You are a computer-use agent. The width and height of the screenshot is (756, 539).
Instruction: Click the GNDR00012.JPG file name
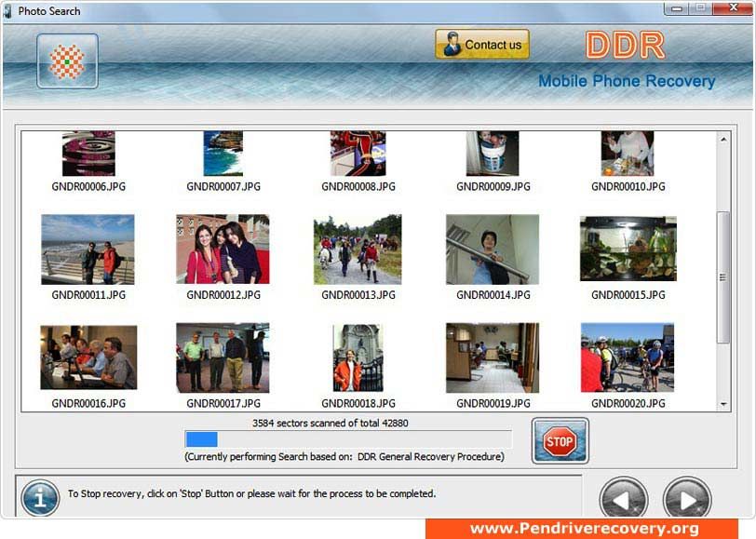[223, 295]
